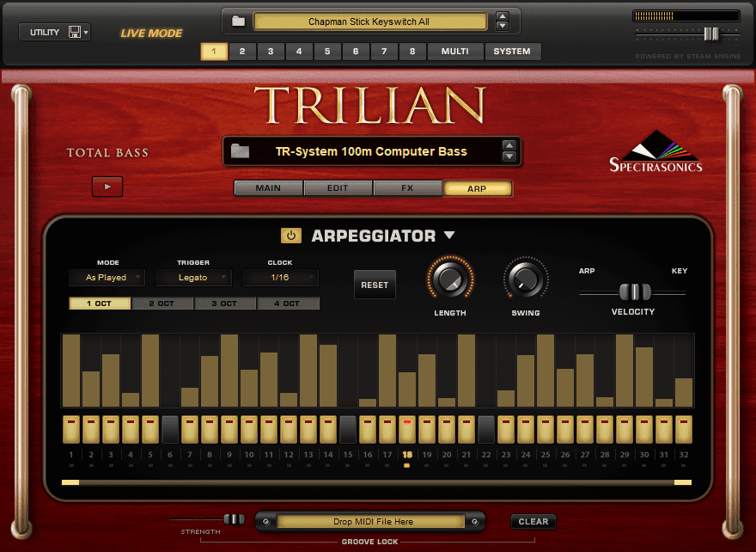The height and width of the screenshot is (552, 756).
Task: Click the arpeggiator RESET button
Action: coord(375,285)
